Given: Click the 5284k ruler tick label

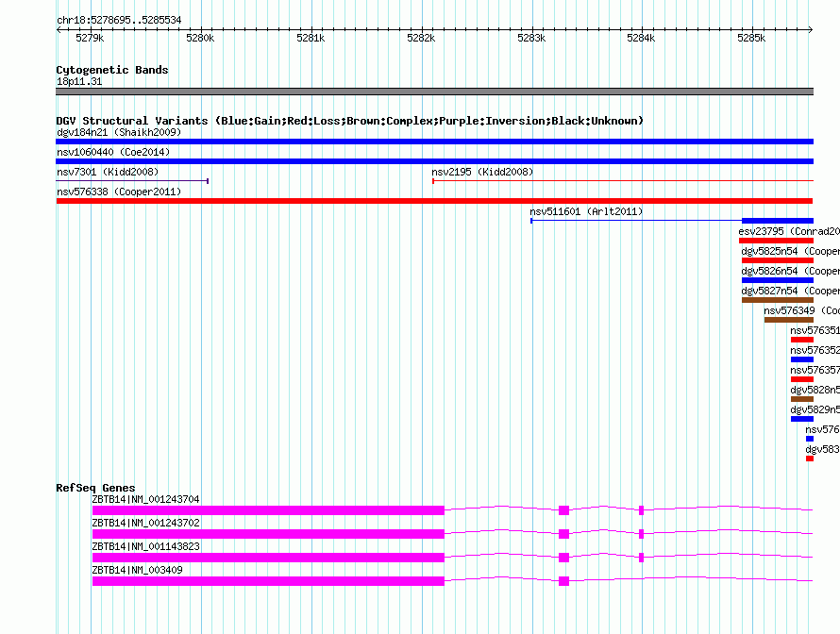Looking at the screenshot, I should pyautogui.click(x=641, y=38).
